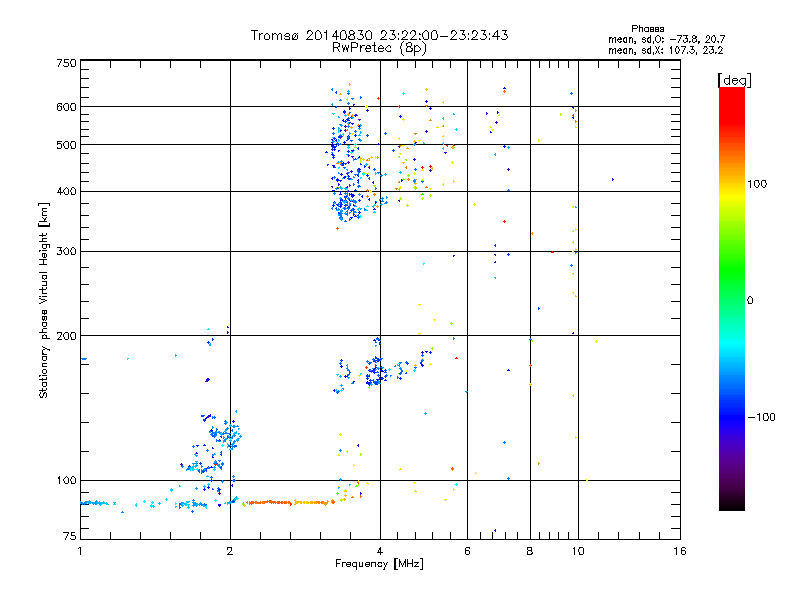Click the 'mean, sd,X: 107.3, 23.2' text
The height and width of the screenshot is (600, 800).
[x=665, y=50]
